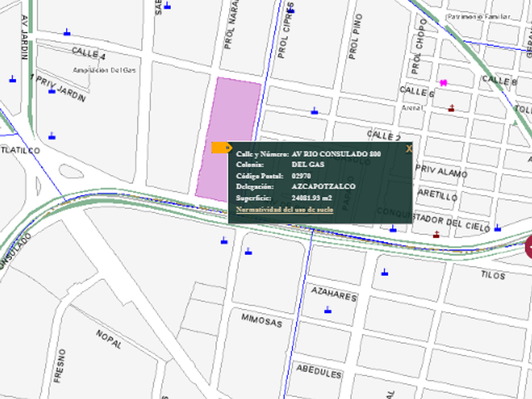
Task: Click the Ampliación Del Gas neighborhood label
Action: tap(104, 70)
